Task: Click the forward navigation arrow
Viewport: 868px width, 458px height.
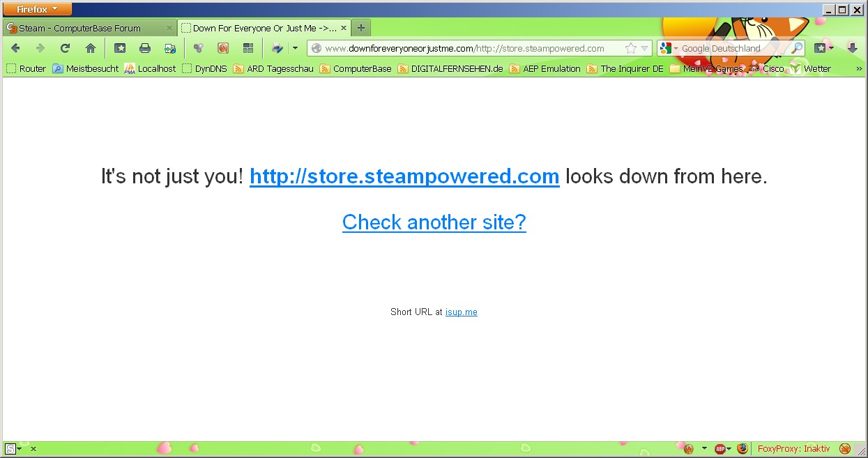Action: pos(40,48)
